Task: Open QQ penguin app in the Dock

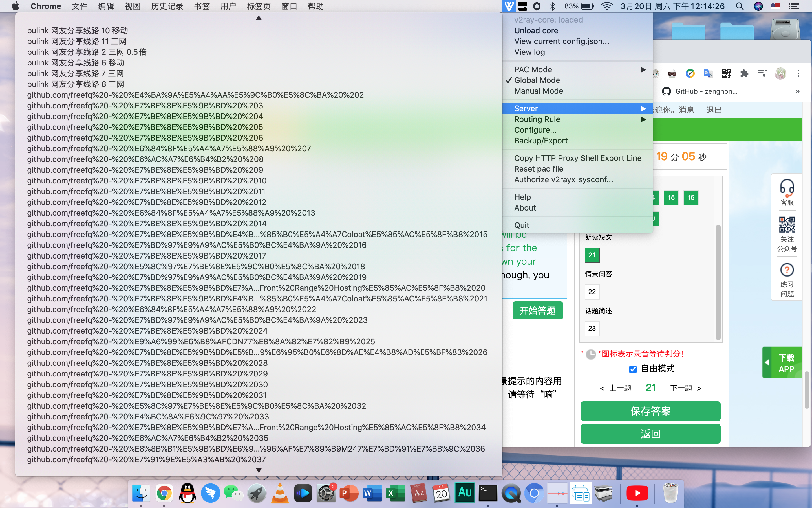Action: click(187, 493)
